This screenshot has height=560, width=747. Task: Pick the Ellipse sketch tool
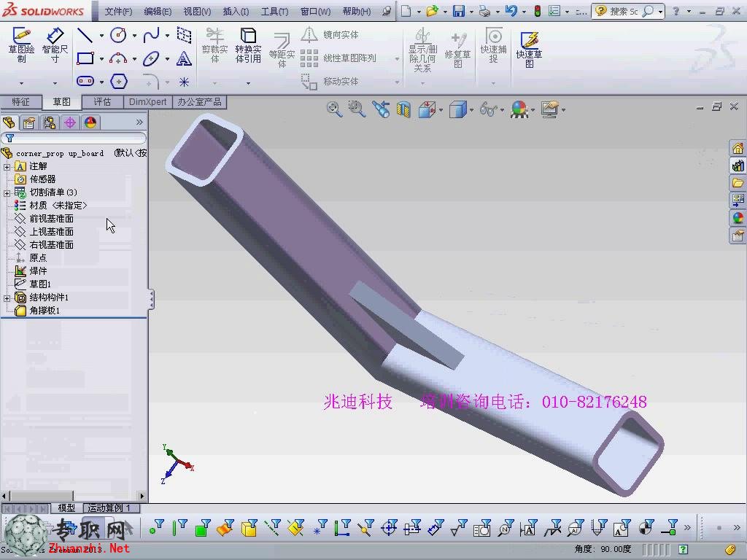click(151, 58)
